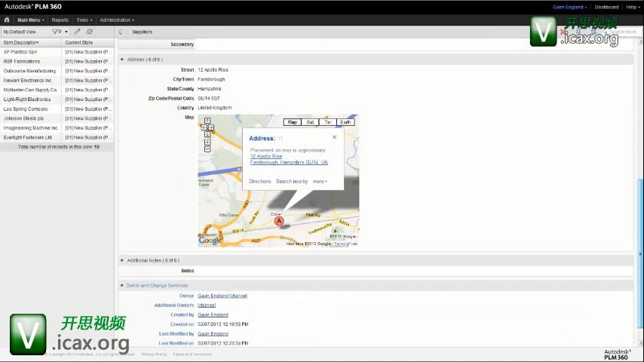Select Lee Spring Company row
The height and width of the screenshot is (362, 644).
57,109
